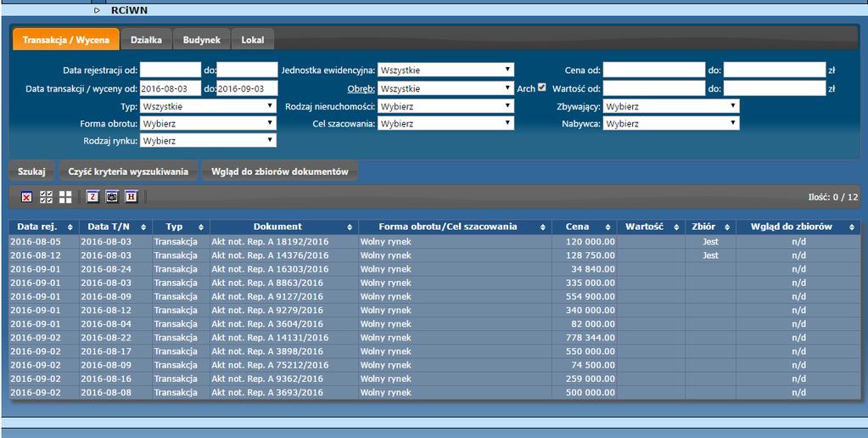
Task: Focus the Wartość od field
Action: [x=654, y=88]
